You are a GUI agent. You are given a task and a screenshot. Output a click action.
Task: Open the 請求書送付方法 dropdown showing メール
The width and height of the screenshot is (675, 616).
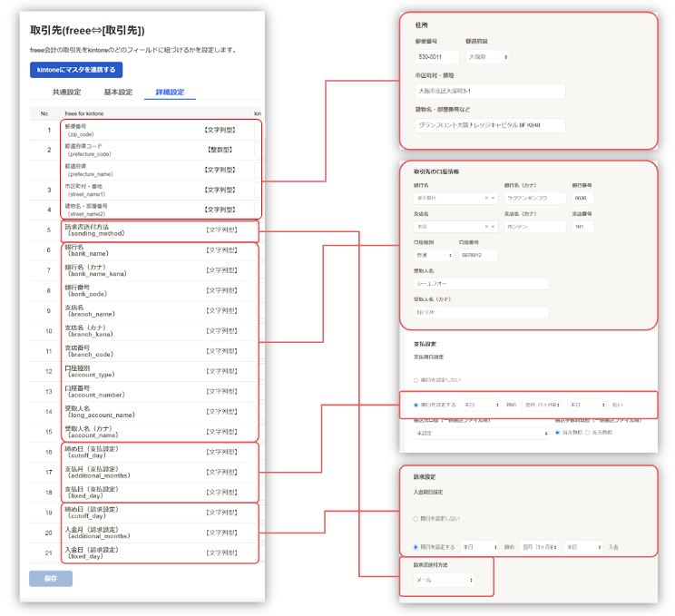click(x=444, y=581)
